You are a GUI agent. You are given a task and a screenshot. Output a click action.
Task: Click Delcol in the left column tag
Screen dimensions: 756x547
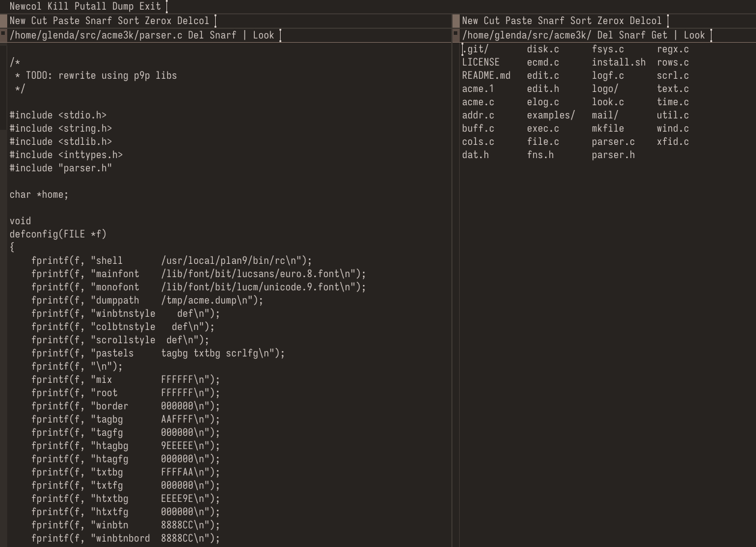194,21
